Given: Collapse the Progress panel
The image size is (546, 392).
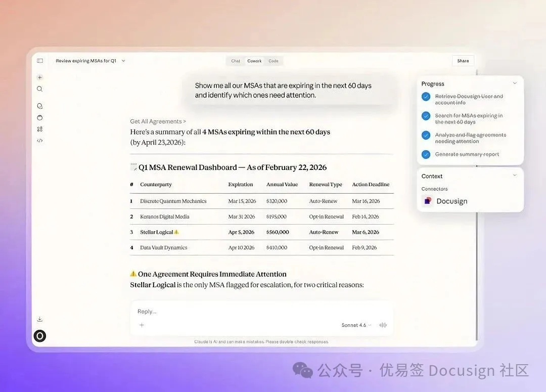Looking at the screenshot, I should pos(515,83).
